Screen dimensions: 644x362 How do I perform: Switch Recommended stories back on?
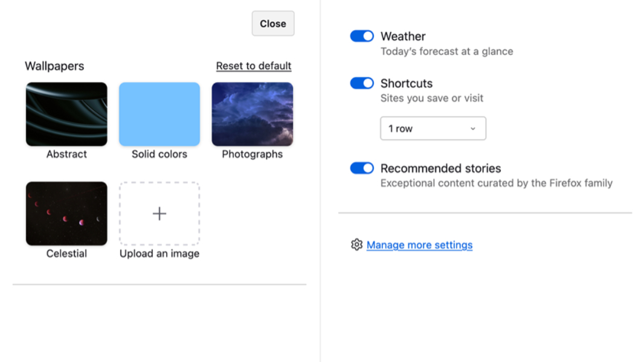(x=361, y=168)
